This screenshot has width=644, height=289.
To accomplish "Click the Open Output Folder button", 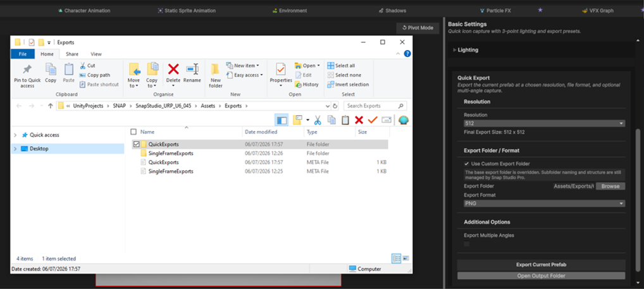I will tap(542, 276).
